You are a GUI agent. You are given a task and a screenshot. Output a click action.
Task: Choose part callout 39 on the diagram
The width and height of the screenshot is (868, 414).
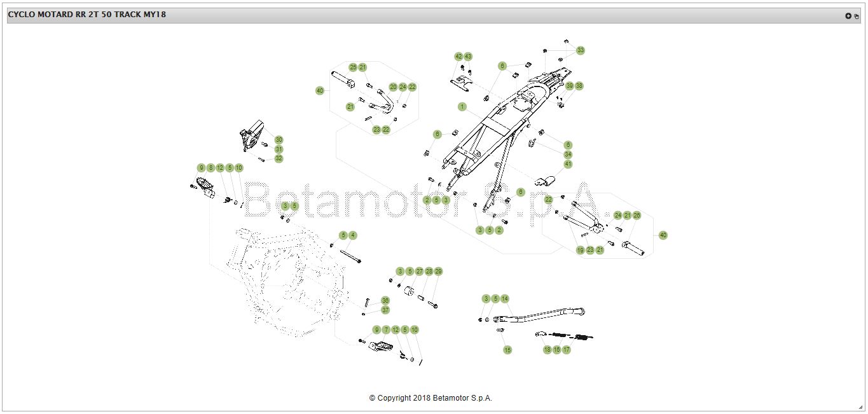tap(569, 86)
